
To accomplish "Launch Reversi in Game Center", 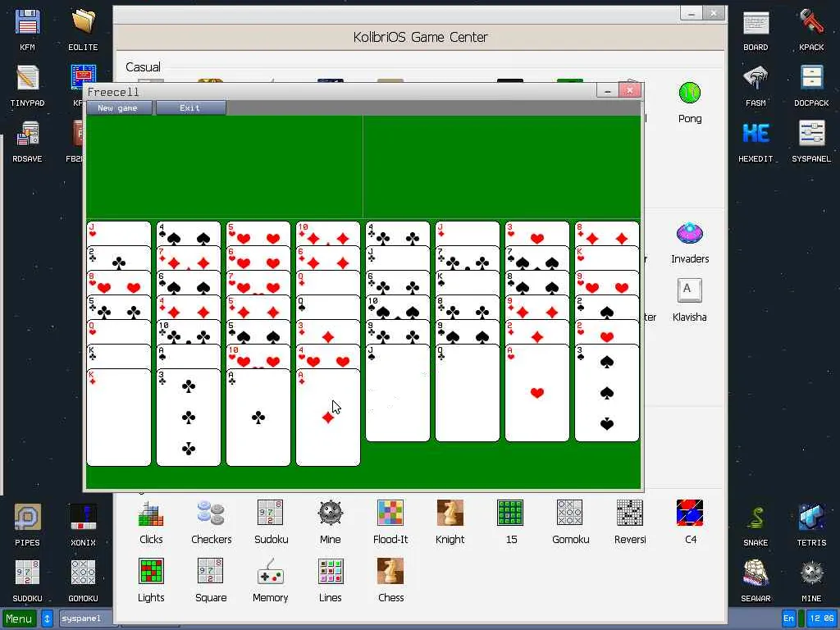I will click(630, 523).
